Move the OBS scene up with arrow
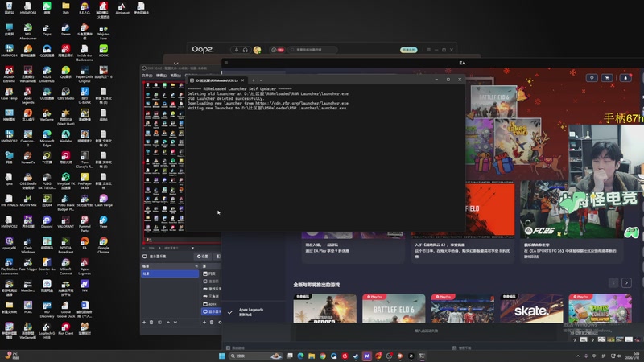This screenshot has height=362, width=644. pos(168,323)
